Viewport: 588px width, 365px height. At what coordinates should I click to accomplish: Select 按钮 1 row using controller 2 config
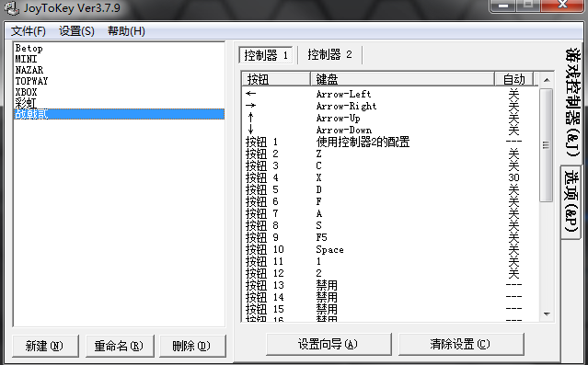pyautogui.click(x=390, y=142)
